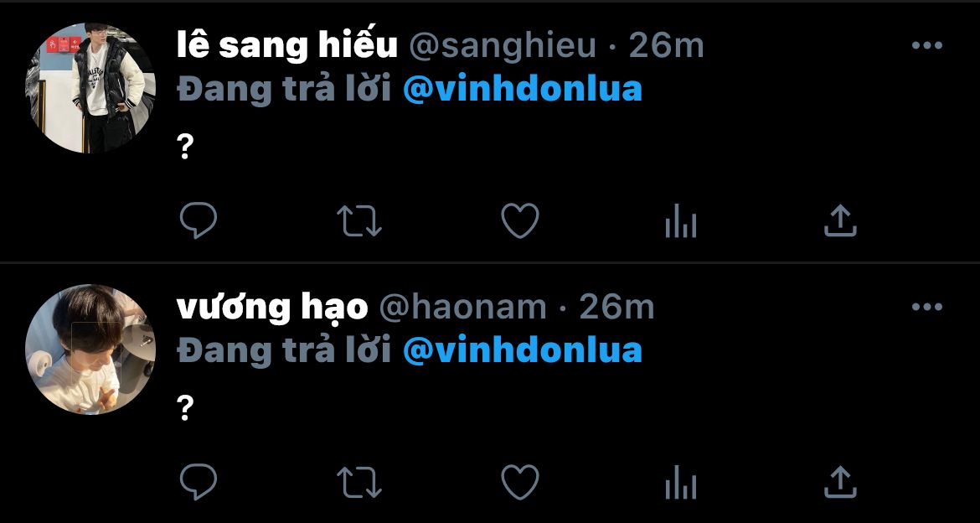Retweet vương hạo's reply
This screenshot has width=980, height=523.
tap(358, 482)
